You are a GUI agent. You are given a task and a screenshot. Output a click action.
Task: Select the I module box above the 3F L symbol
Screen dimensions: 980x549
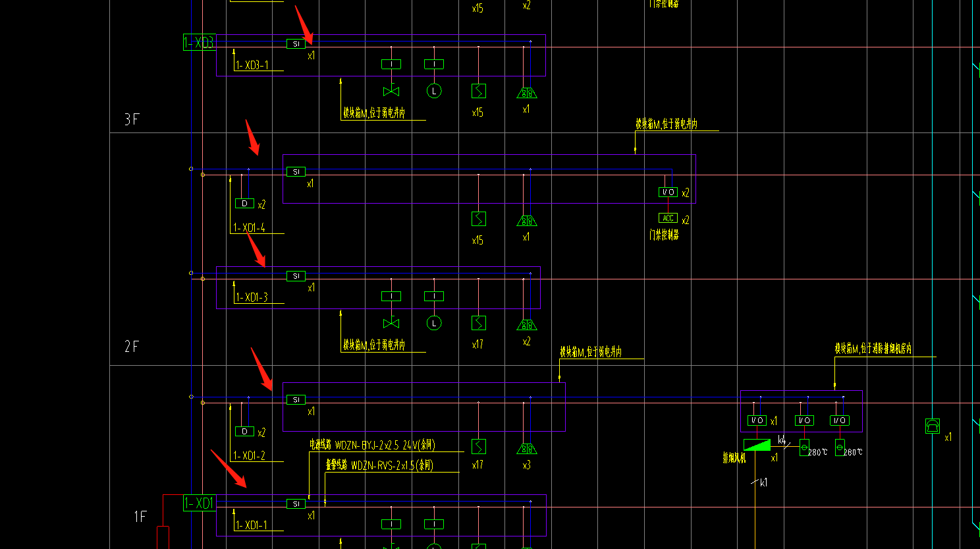pos(434,64)
